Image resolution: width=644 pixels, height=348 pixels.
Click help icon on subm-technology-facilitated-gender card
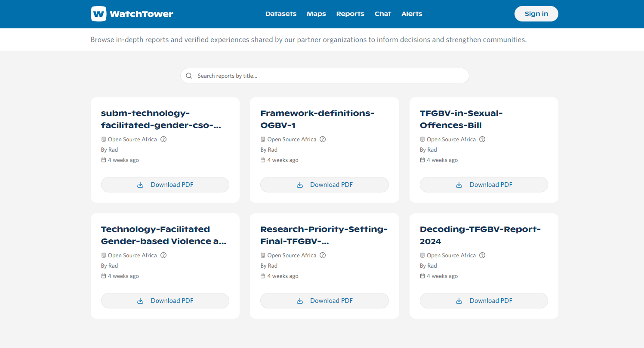163,139
